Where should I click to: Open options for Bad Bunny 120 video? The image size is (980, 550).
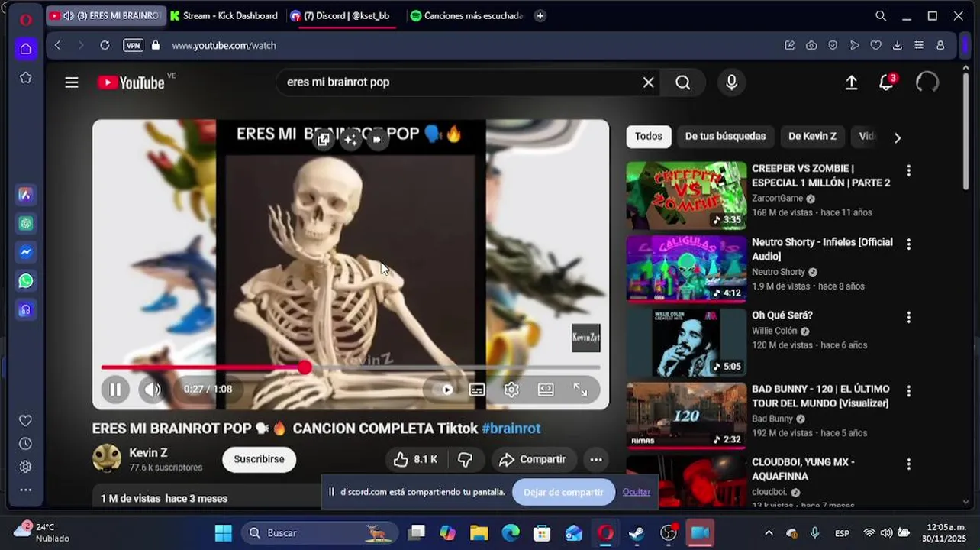[x=908, y=391]
